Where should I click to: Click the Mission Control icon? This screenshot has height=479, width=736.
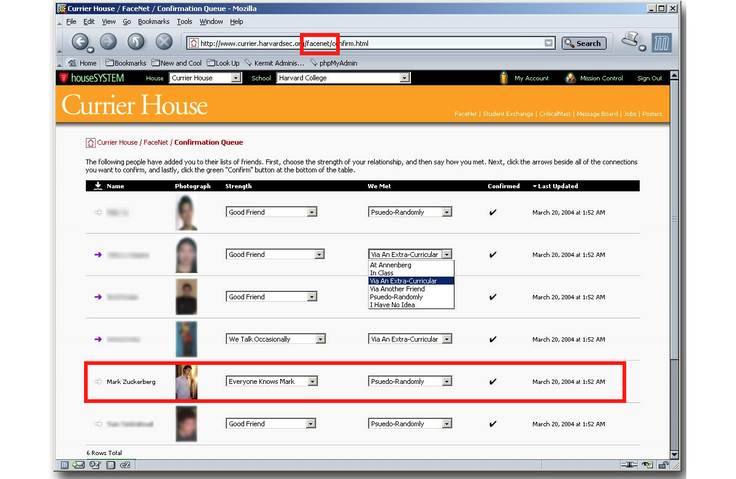coord(570,78)
